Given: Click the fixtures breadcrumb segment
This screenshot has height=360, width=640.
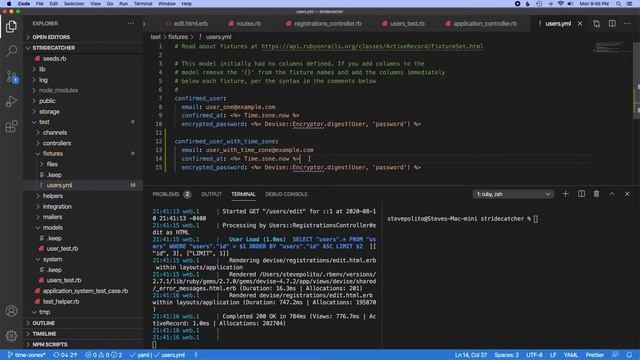Looking at the screenshot, I should (x=178, y=37).
